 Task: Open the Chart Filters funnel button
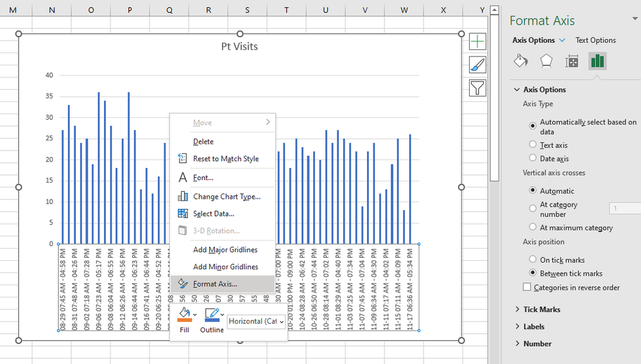click(477, 88)
